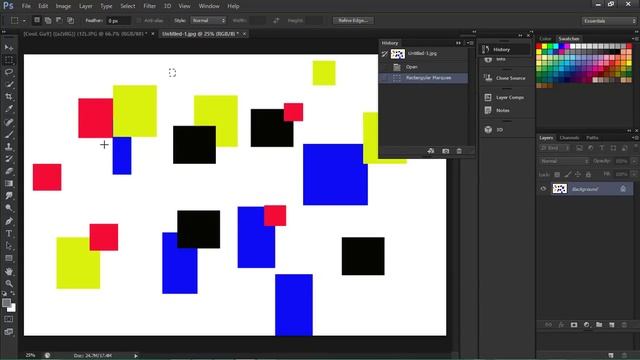Open Layer Comps panel button
Screen dimensions: 640x360
(505, 97)
